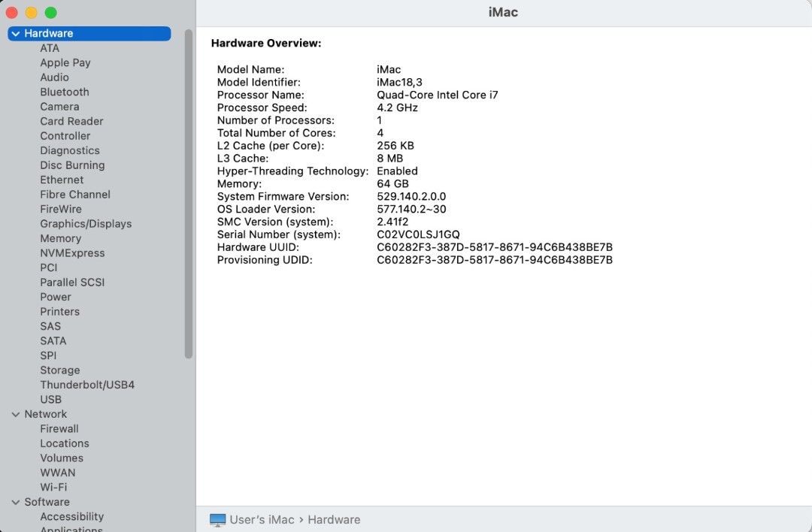Select Parallel SCSI entry
This screenshot has height=532, width=812.
[x=72, y=282]
